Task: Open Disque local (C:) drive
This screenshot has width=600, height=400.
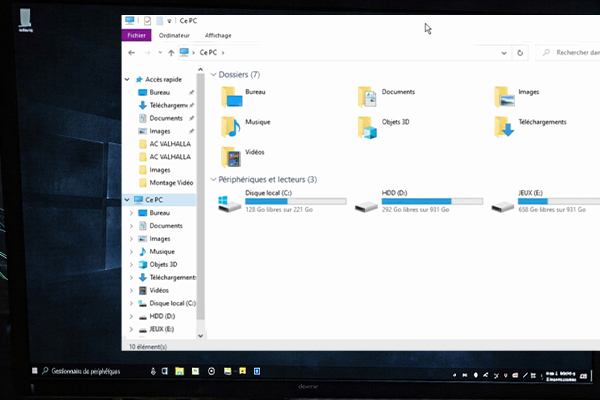Action: coord(231,203)
